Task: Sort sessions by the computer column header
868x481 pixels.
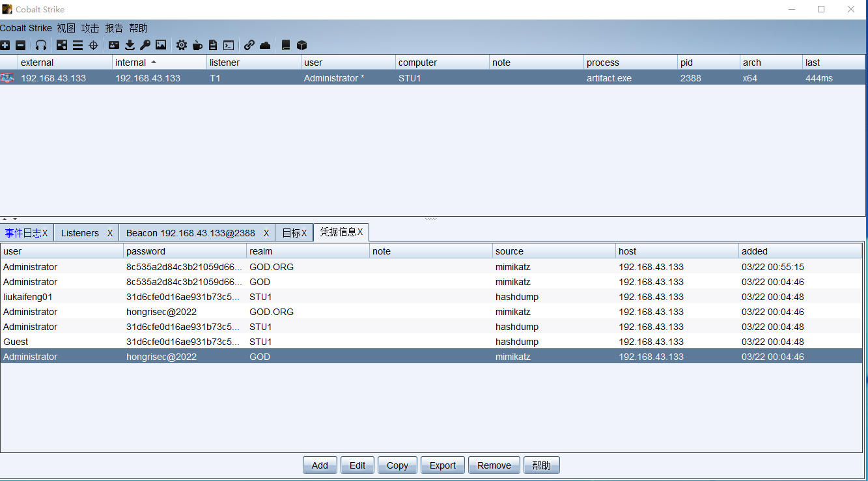Action: click(442, 62)
